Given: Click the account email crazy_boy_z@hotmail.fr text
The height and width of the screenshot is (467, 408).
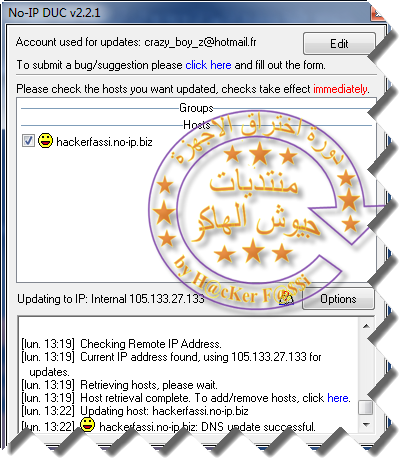Looking at the screenshot, I should click(200, 42).
